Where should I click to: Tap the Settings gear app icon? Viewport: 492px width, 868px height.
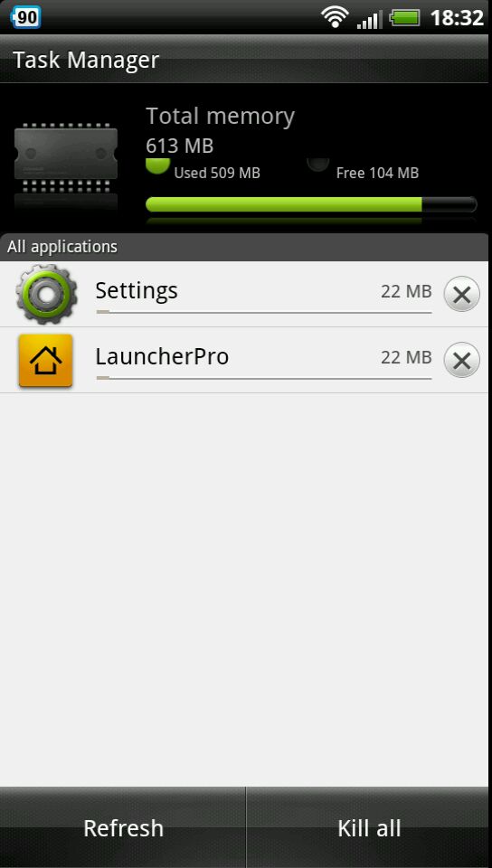click(46, 294)
